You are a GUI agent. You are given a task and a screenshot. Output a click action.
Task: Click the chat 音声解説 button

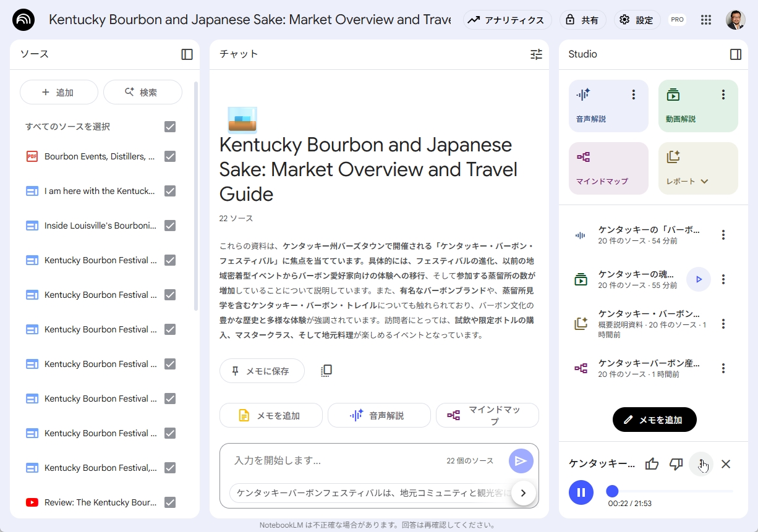tap(379, 415)
